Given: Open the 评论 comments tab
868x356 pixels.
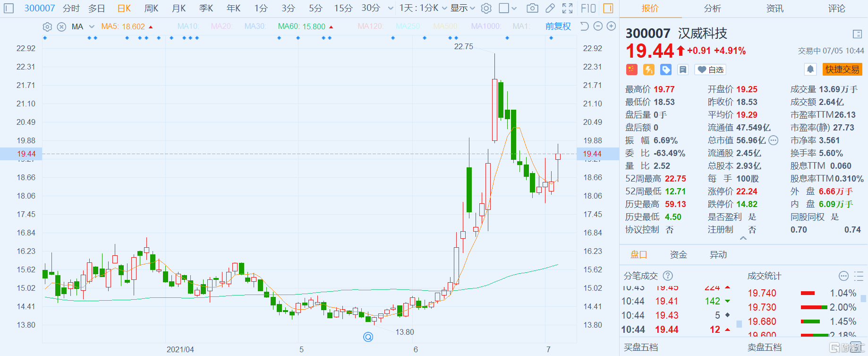Looking at the screenshot, I should (x=836, y=9).
